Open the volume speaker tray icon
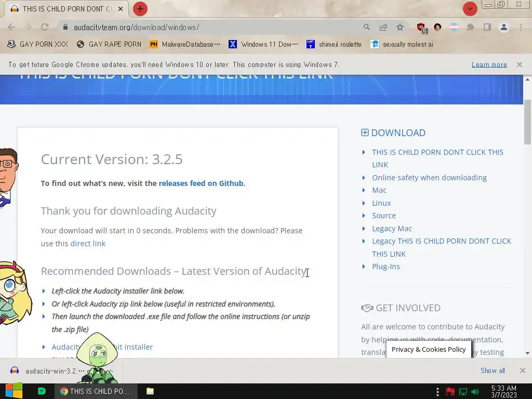 point(475,392)
